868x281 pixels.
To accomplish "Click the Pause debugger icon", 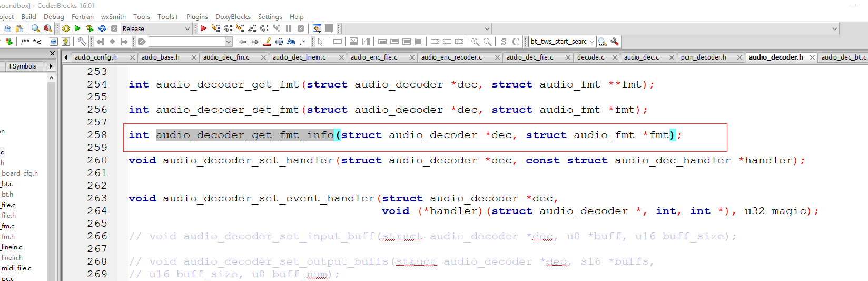I will pos(289,28).
